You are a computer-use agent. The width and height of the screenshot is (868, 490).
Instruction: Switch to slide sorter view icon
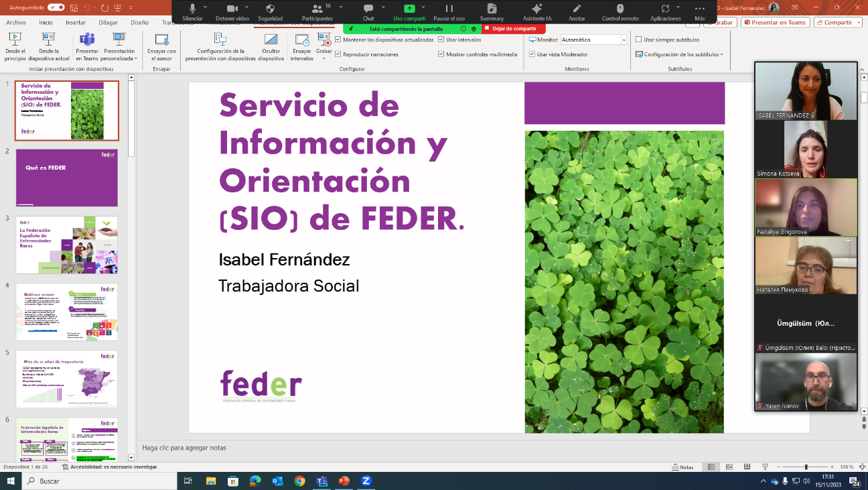tap(729, 467)
